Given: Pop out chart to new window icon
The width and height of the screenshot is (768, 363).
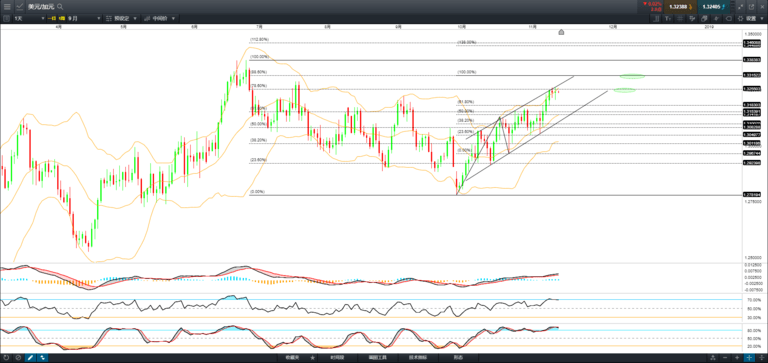Looking at the screenshot, I should click(751, 7).
